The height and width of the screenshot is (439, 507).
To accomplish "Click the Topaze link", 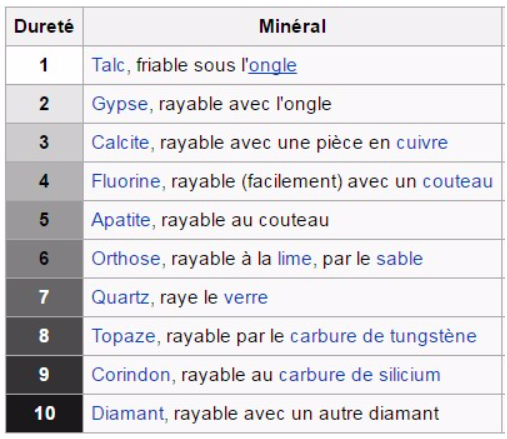I will (x=124, y=336).
